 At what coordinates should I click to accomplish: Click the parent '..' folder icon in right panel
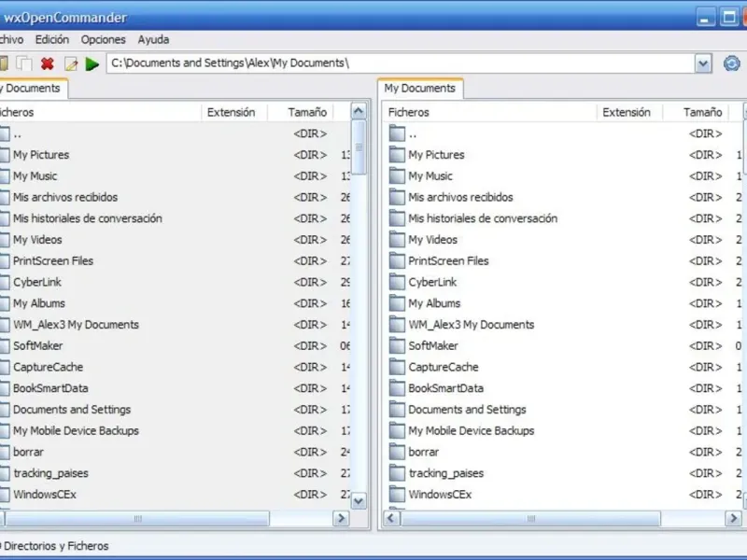click(397, 133)
